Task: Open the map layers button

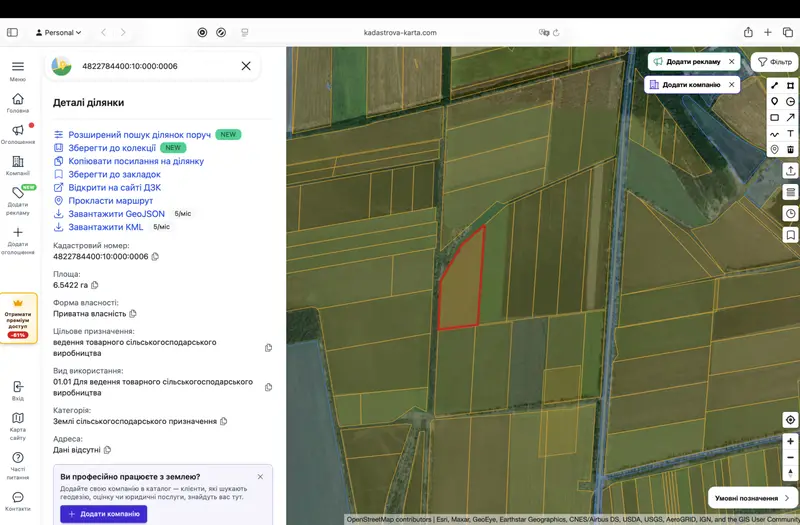Action: coord(790,192)
